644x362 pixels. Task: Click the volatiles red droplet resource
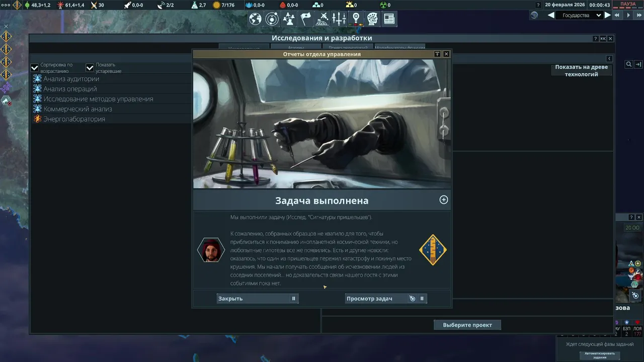click(x=289, y=5)
